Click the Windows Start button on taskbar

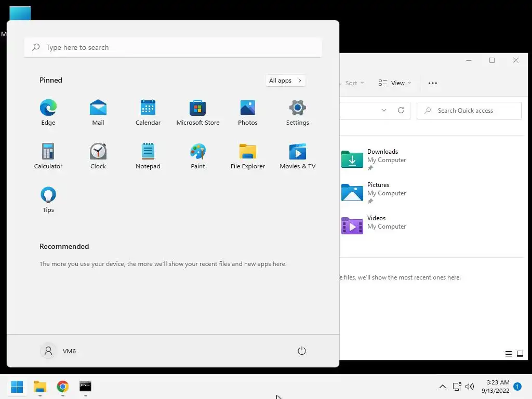tap(17, 387)
